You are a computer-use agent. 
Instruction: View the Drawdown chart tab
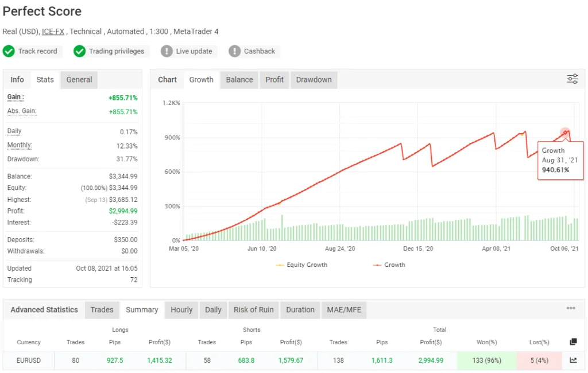[314, 80]
